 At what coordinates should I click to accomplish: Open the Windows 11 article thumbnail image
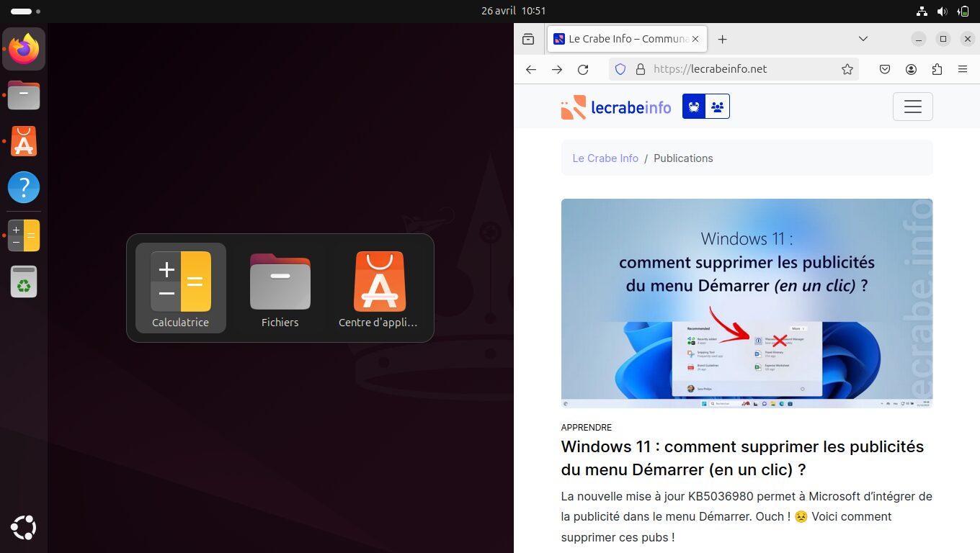pos(747,303)
